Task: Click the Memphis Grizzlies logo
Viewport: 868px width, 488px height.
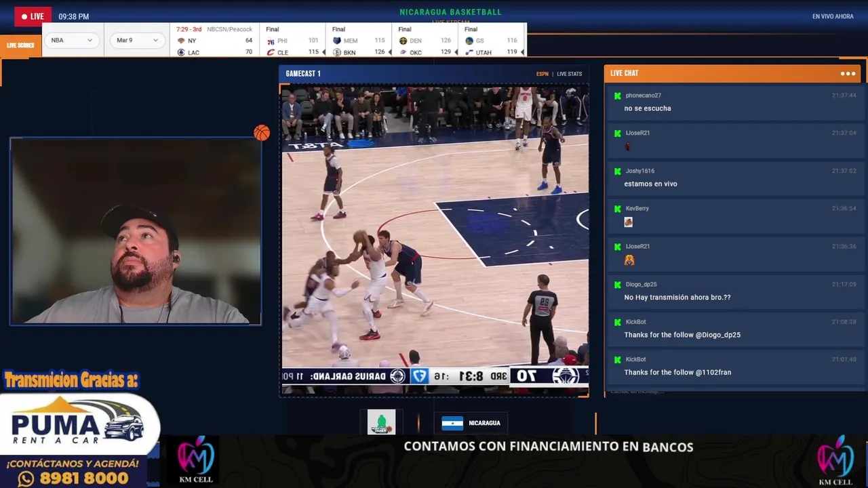Action: [337, 41]
